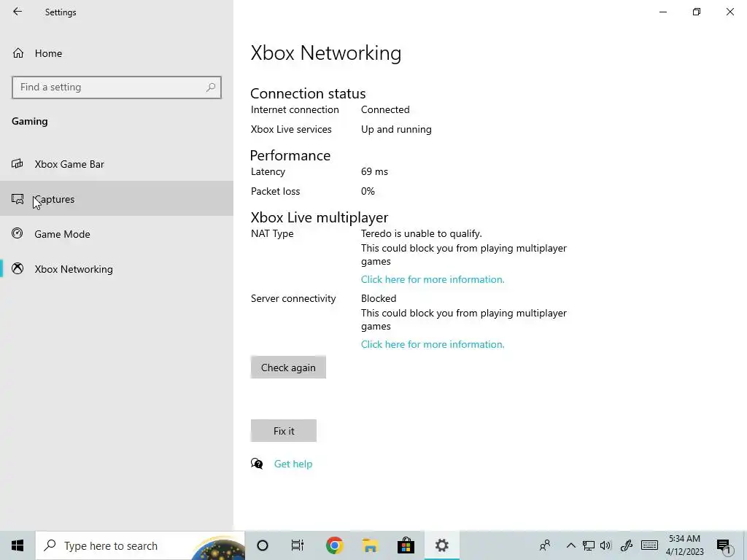Screen dimensions: 747x560
Task: Click the Connected internet status text
Action: (385, 109)
